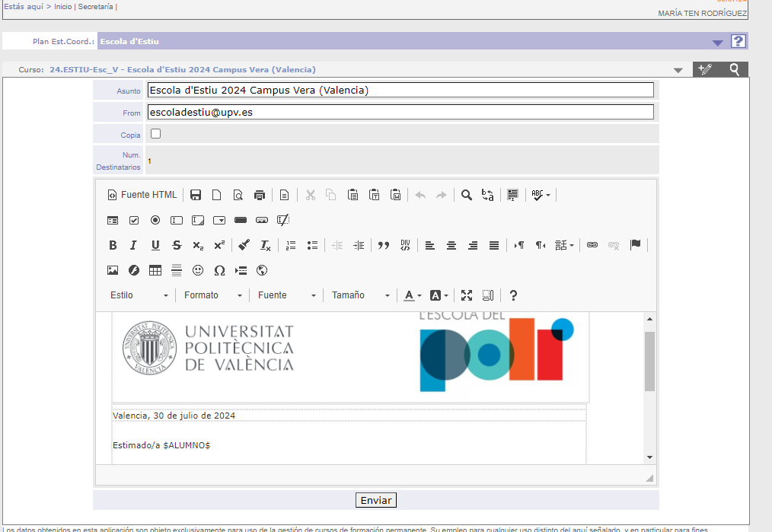Viewport: 772px width, 532px height.
Task: Go to Inicio in the breadcrumb
Action: pyautogui.click(x=63, y=6)
